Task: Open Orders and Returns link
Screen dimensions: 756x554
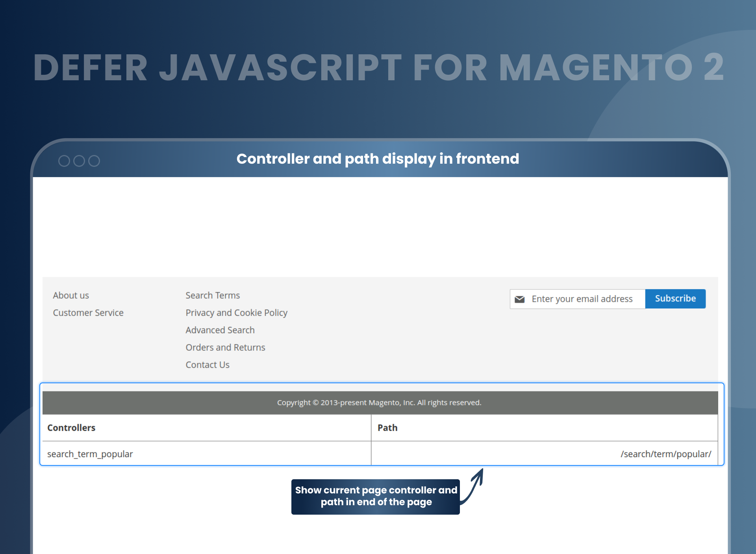Action: click(226, 347)
